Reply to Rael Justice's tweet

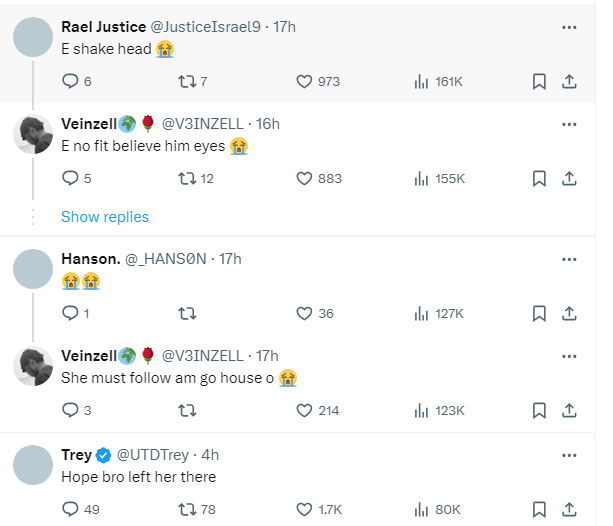click(x=70, y=82)
